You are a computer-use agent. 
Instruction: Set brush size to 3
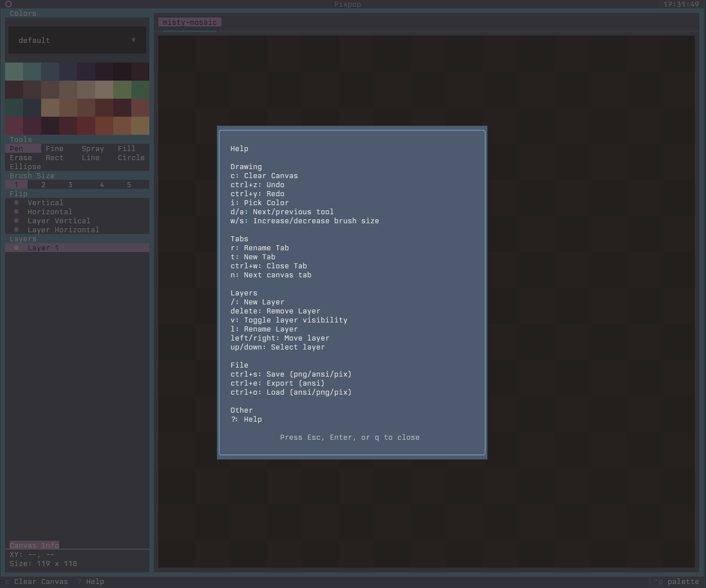pyautogui.click(x=70, y=185)
